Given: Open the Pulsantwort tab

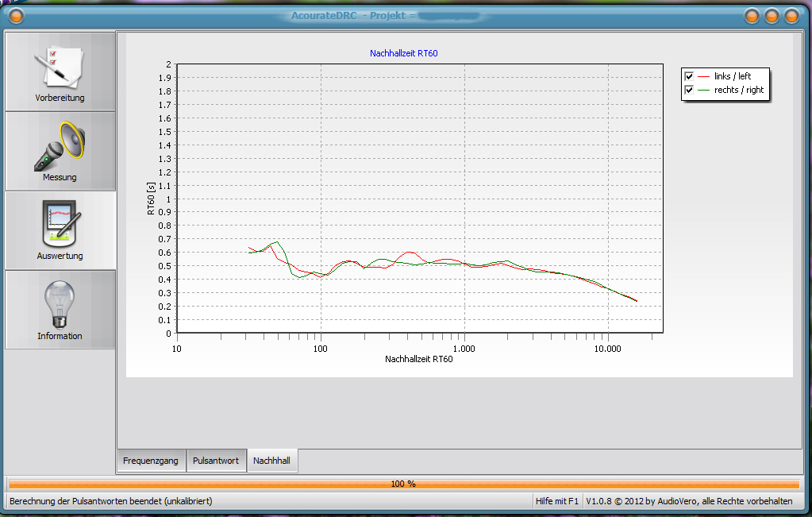Looking at the screenshot, I should (x=216, y=461).
